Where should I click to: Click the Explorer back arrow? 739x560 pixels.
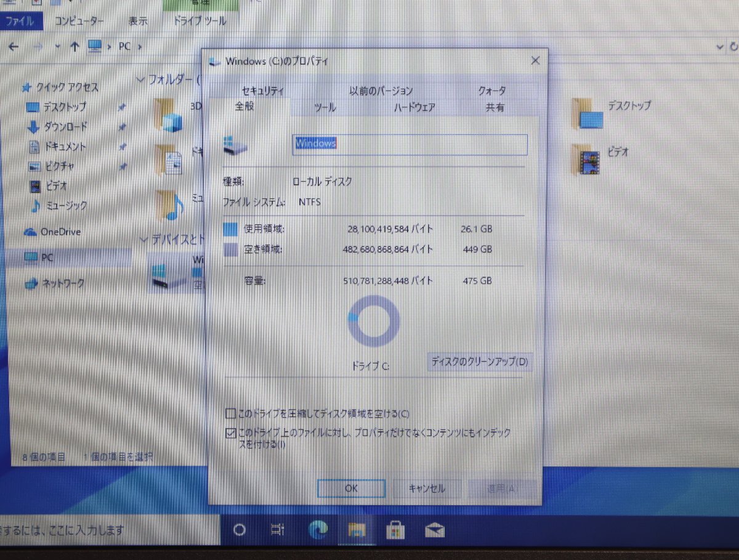tap(14, 47)
